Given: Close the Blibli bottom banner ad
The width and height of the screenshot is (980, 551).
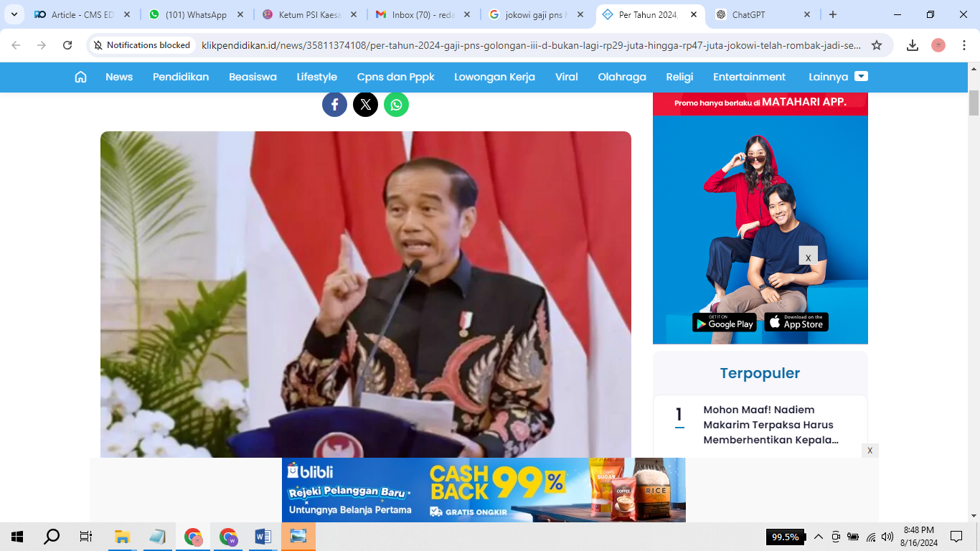Looking at the screenshot, I should (870, 451).
